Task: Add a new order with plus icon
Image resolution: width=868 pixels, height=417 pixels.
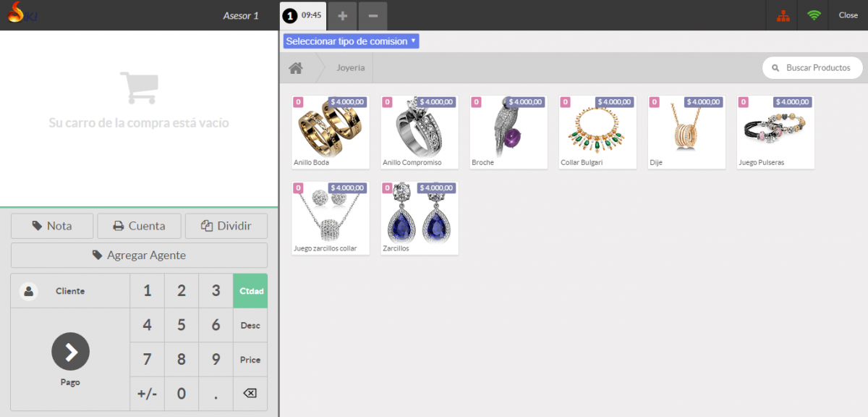Action: pos(343,16)
